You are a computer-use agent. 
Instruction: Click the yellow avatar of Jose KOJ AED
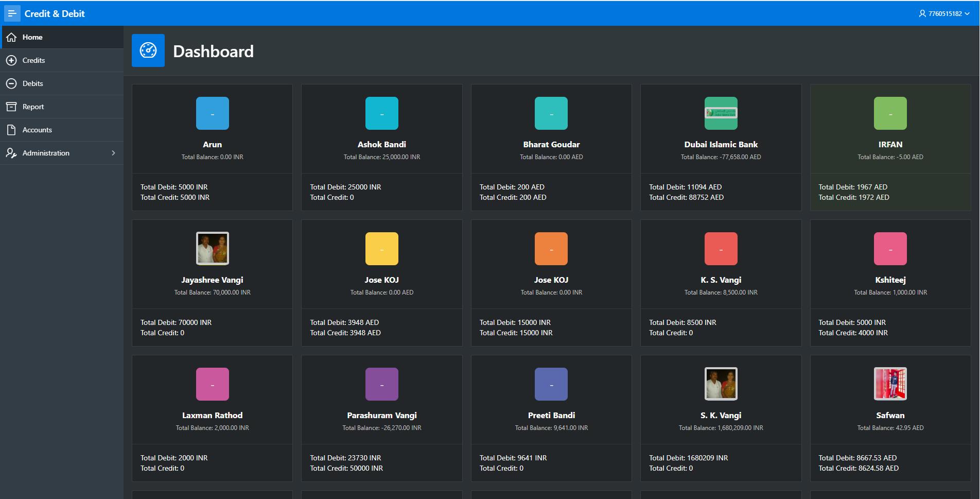click(x=382, y=249)
